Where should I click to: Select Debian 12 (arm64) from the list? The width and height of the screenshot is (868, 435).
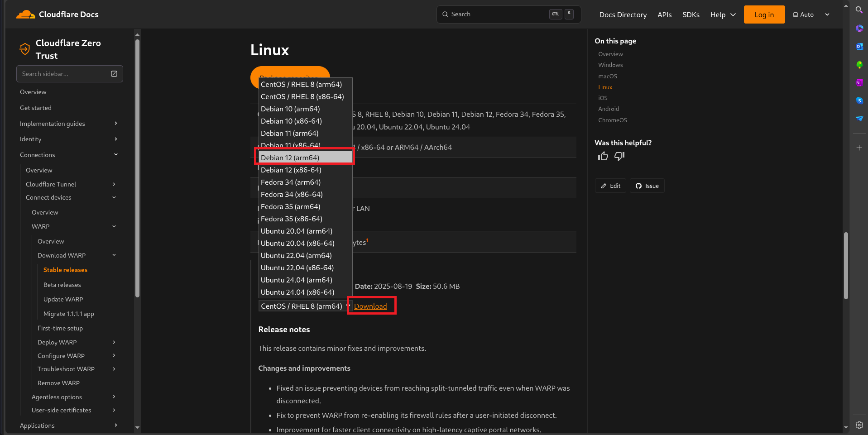[x=304, y=157]
